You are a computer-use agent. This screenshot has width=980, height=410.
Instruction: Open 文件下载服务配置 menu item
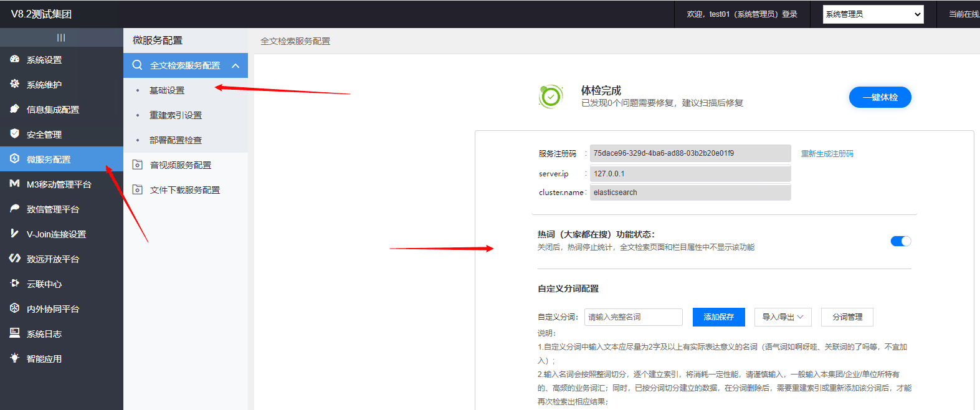186,190
